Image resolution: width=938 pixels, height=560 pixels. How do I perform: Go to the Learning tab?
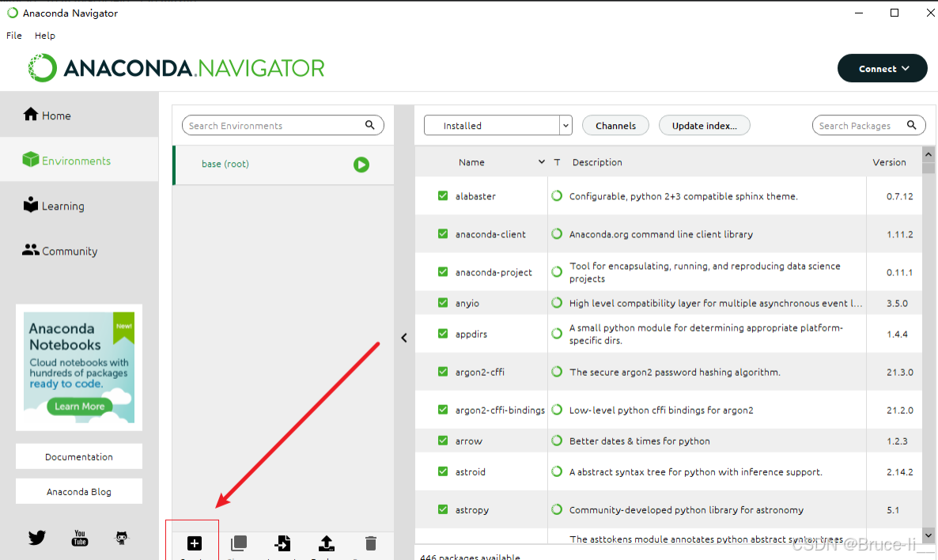79,205
